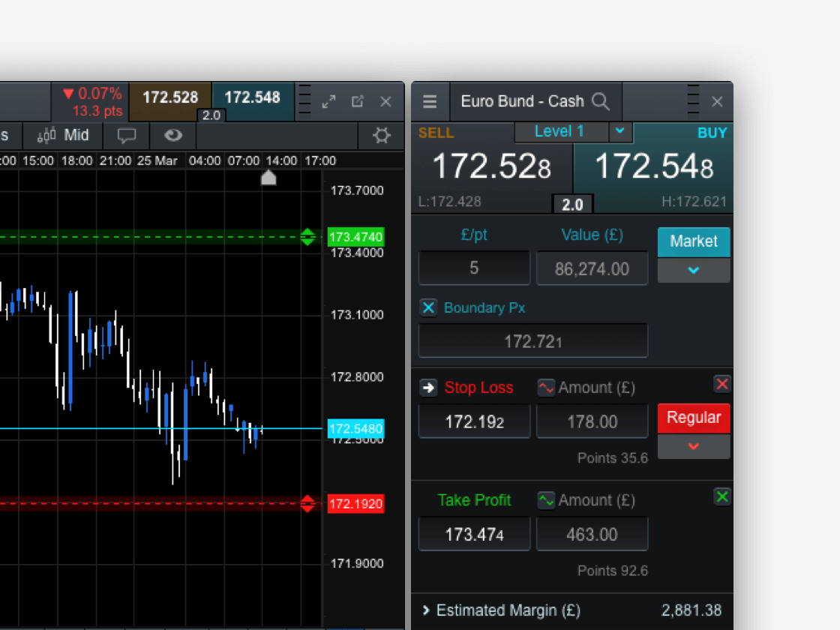Open the hamburger menu in Euro Bund window
The width and height of the screenshot is (840, 630).
[430, 101]
